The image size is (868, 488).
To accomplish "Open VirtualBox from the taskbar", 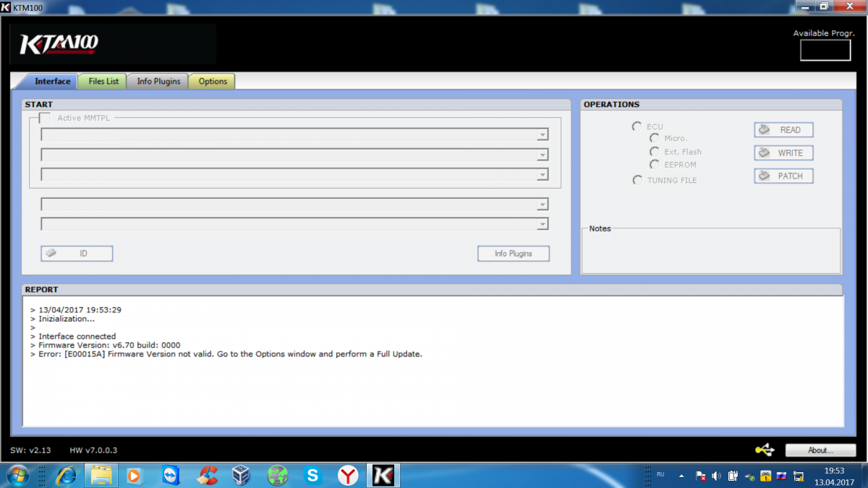I will tap(242, 475).
